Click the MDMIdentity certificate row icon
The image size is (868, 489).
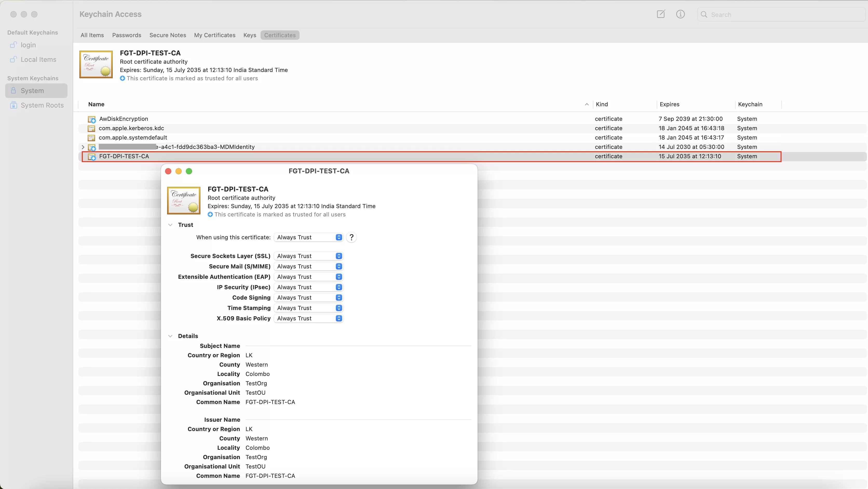(x=92, y=147)
